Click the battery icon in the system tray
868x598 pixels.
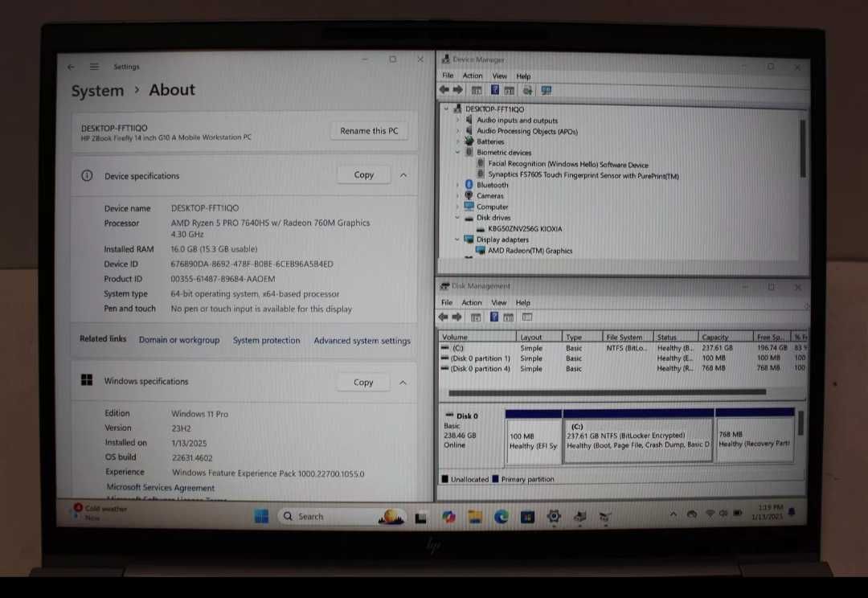(737, 514)
